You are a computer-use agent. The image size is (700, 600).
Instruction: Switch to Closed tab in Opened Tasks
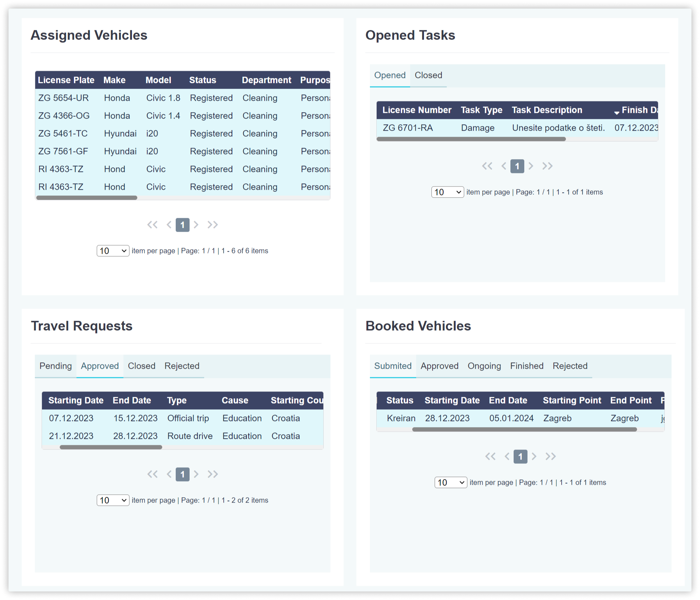click(x=428, y=75)
